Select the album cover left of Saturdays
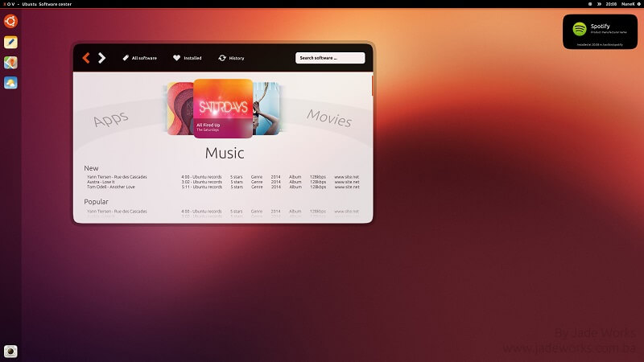Image resolution: width=644 pixels, height=362 pixels. click(180, 109)
